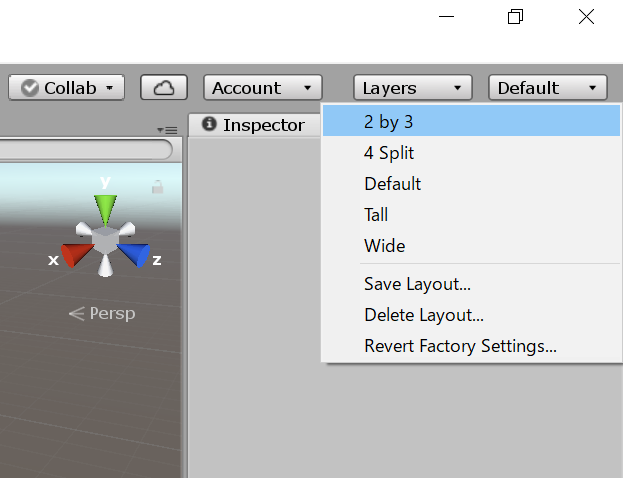Select the 2 by 3 layout

(x=389, y=122)
